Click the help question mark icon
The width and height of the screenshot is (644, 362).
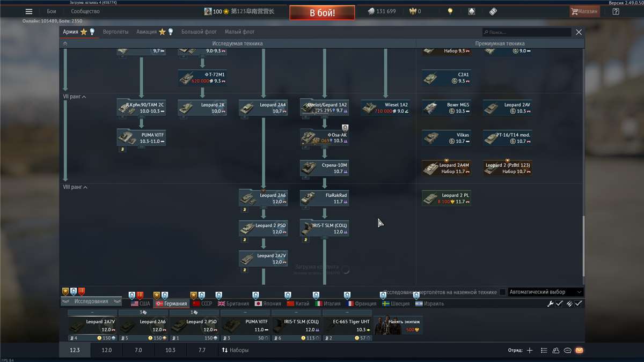pyautogui.click(x=616, y=11)
